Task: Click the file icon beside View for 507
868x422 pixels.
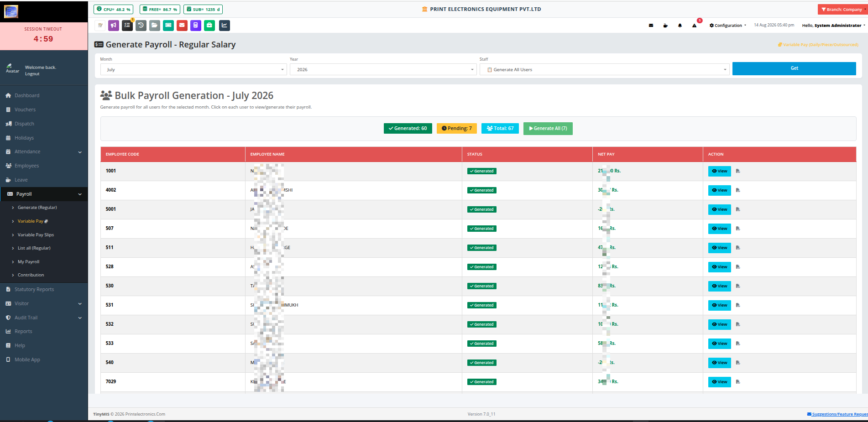Action: (738, 229)
